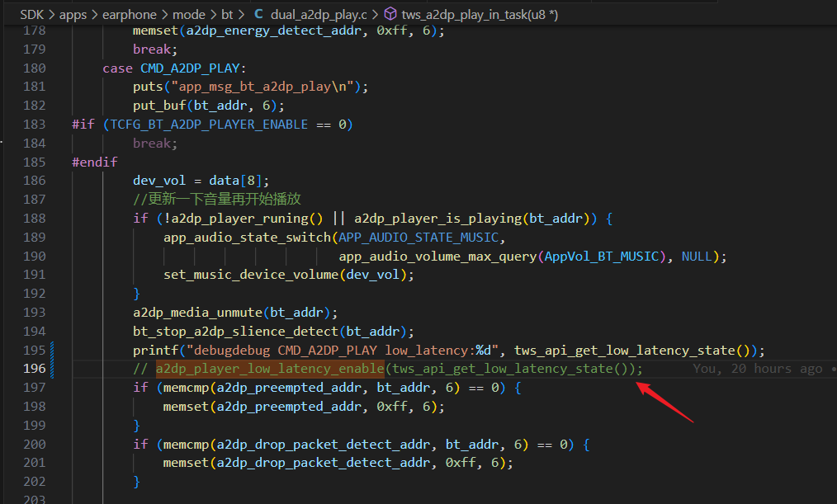837x504 pixels.
Task: Click the function symbol cube icon in breadcrumb
Action: (x=390, y=14)
